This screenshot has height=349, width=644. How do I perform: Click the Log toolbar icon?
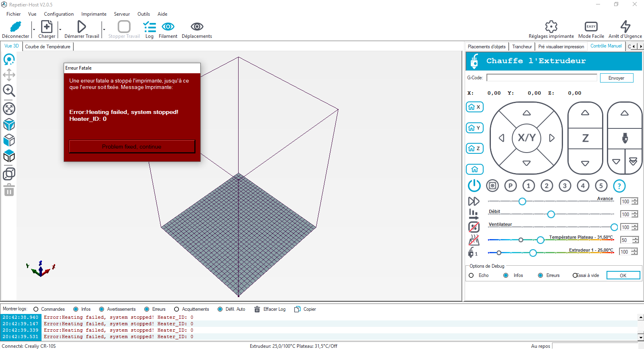click(150, 27)
